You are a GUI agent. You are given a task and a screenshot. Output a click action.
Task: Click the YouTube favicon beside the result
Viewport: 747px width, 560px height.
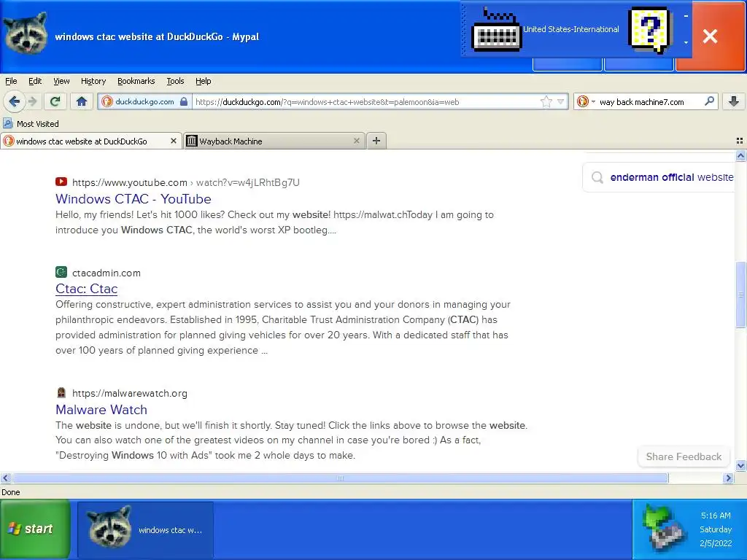coord(61,182)
